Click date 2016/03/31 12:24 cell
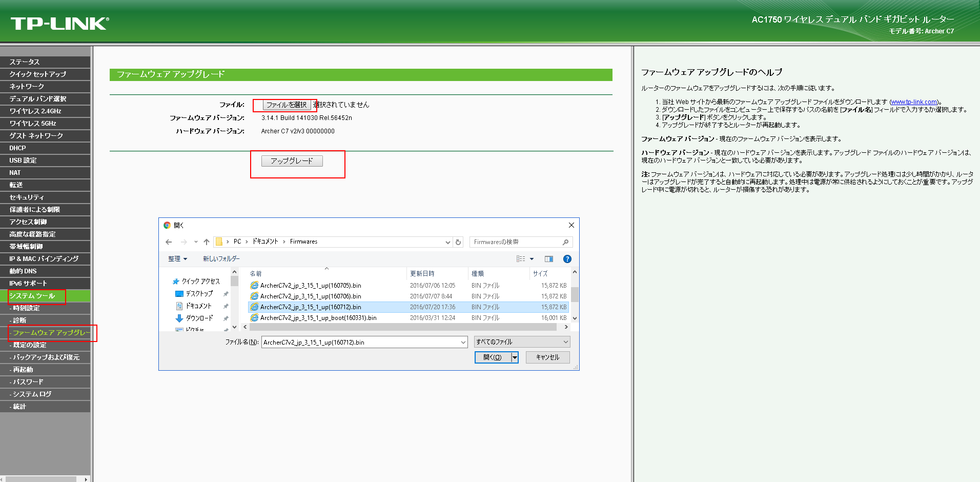Viewport: 980px width, 482px height. point(433,318)
